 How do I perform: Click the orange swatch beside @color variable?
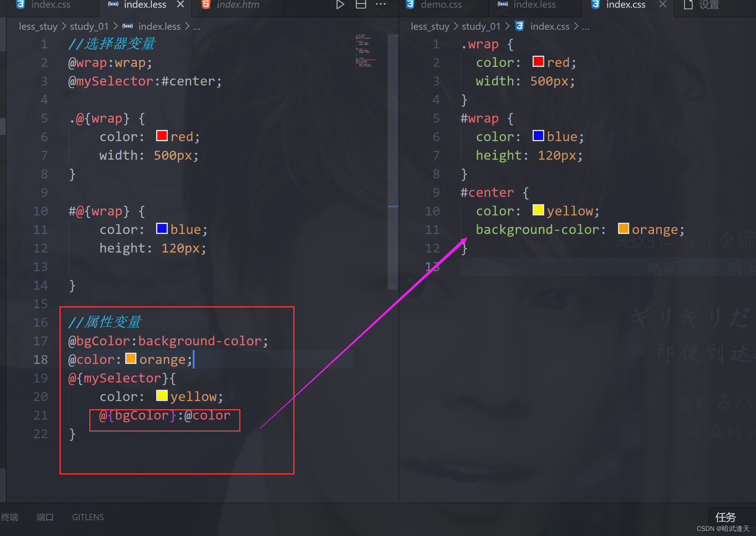131,358
